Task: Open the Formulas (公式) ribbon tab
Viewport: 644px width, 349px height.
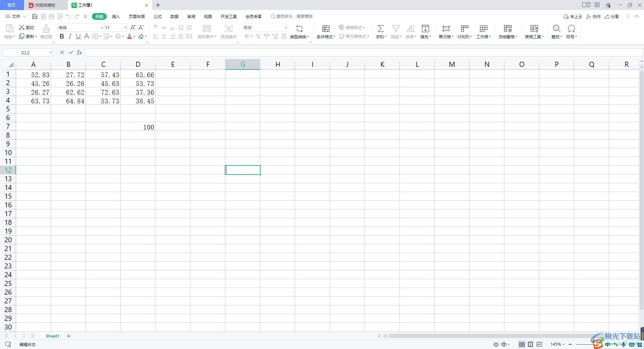Action: (158, 16)
